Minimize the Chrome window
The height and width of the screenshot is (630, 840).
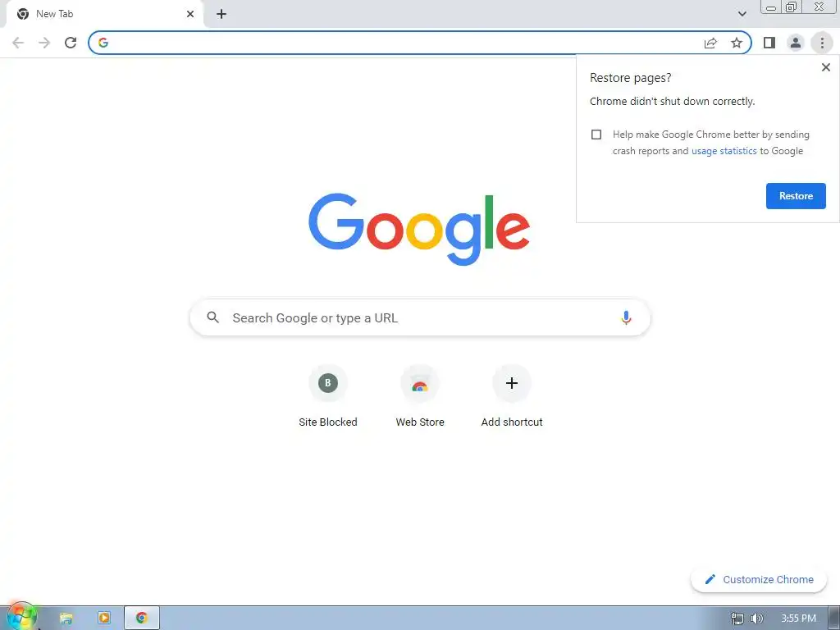[771, 7]
